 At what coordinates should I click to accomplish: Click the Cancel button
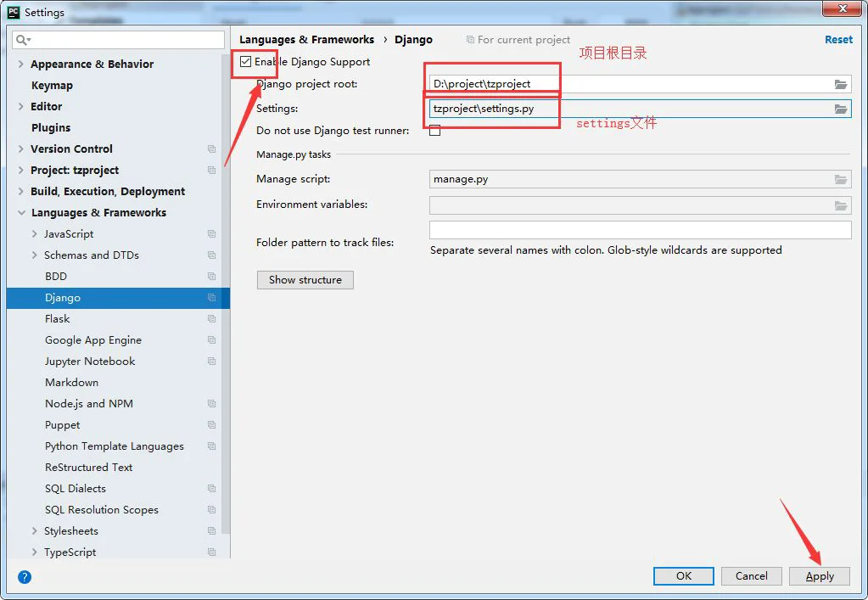pyautogui.click(x=752, y=576)
